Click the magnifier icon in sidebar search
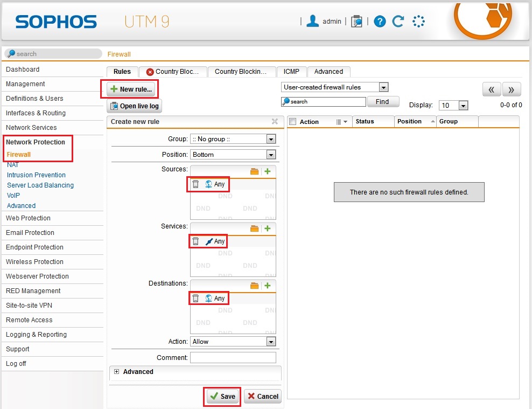 coord(11,54)
